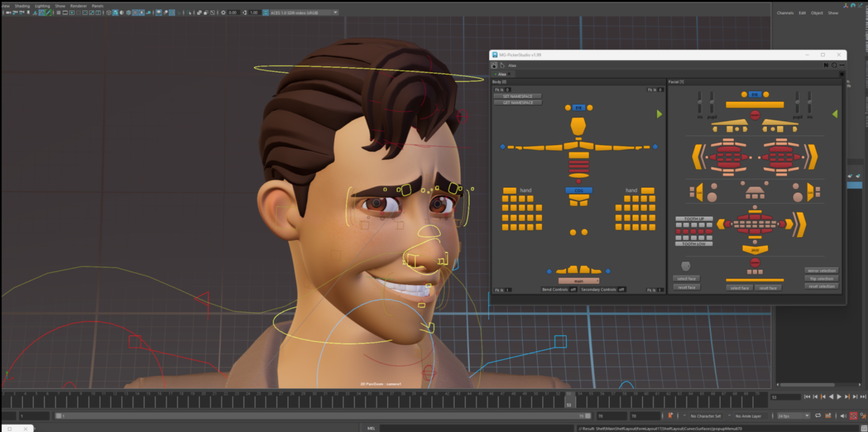Toggle audio speaker icon

(x=843, y=416)
